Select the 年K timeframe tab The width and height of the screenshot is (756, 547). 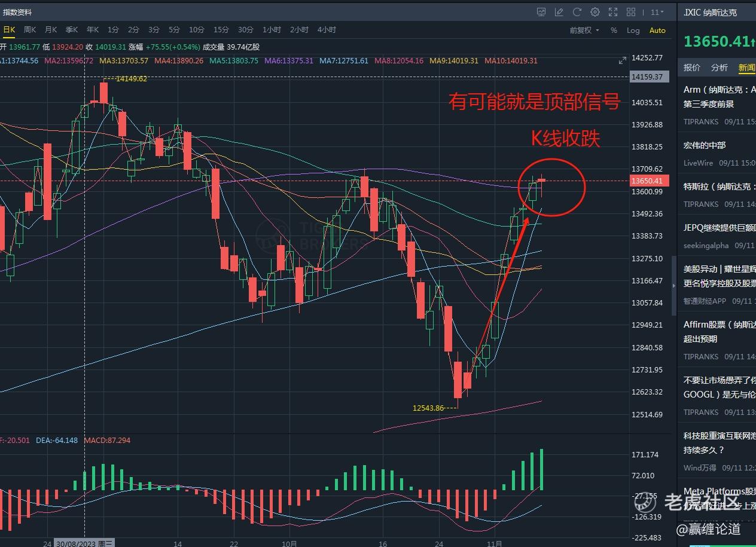(93, 29)
